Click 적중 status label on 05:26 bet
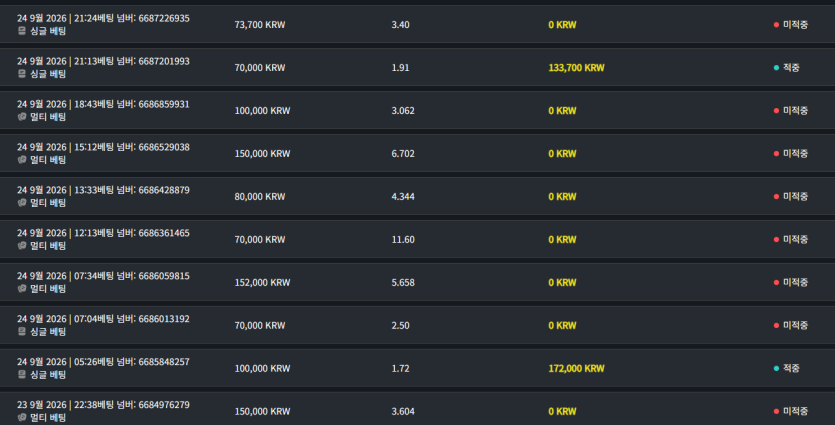This screenshot has width=835, height=425. [791, 368]
